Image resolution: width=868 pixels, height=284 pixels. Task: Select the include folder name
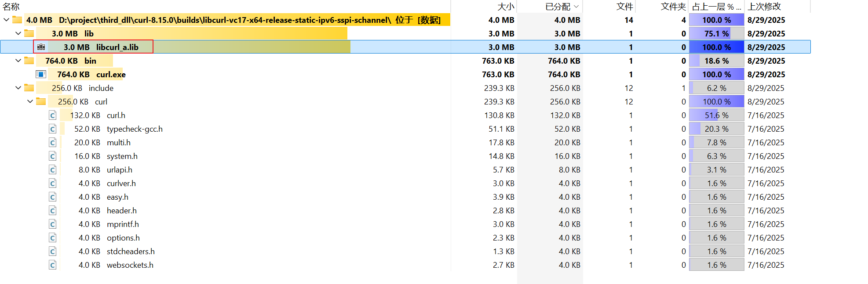click(101, 88)
